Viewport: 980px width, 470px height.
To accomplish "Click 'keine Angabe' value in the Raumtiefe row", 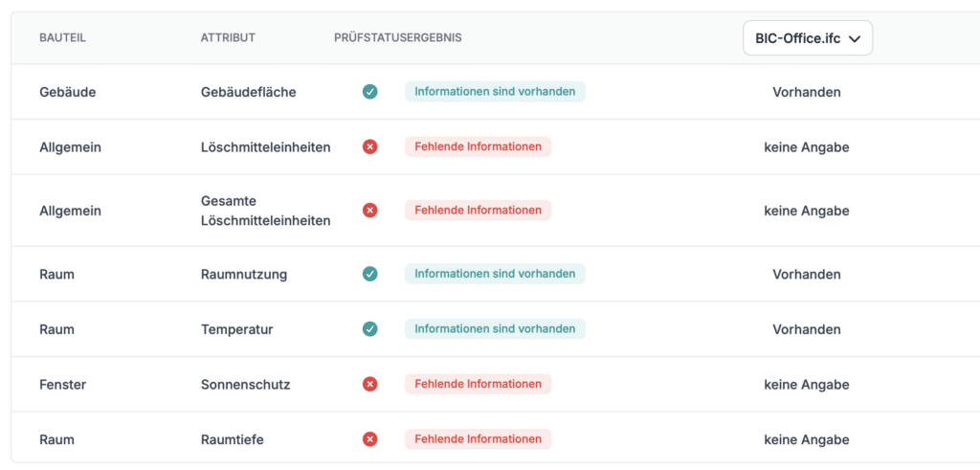I will coord(806,439).
